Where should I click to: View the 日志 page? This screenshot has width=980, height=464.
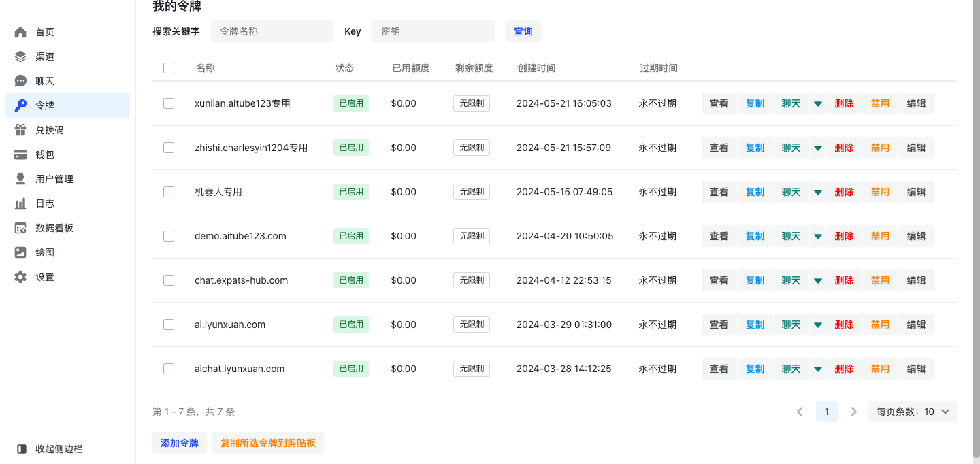44,203
